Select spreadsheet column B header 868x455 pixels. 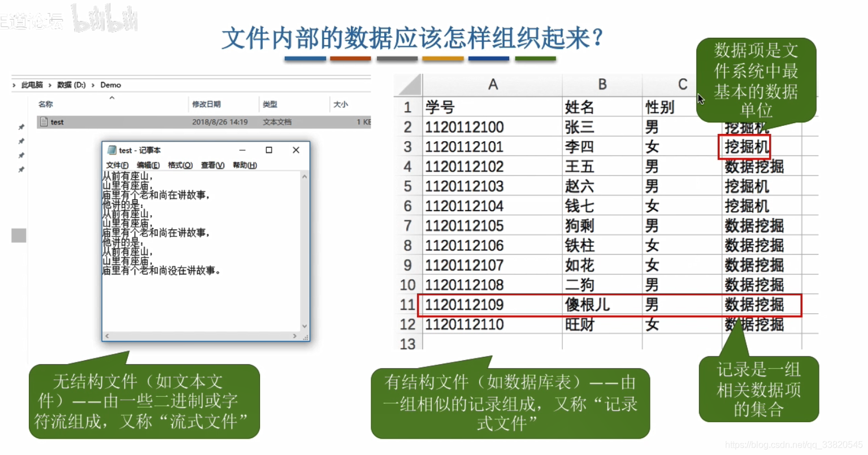(602, 85)
